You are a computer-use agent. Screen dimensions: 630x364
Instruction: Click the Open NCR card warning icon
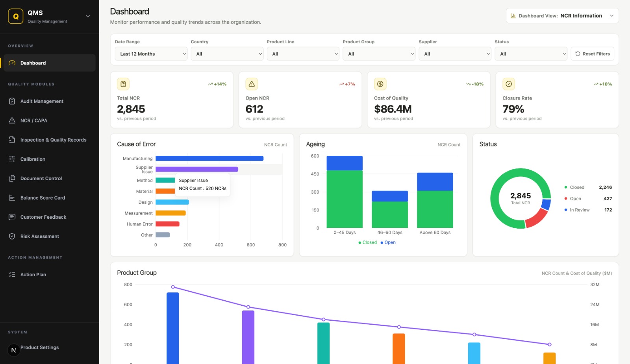point(252,84)
